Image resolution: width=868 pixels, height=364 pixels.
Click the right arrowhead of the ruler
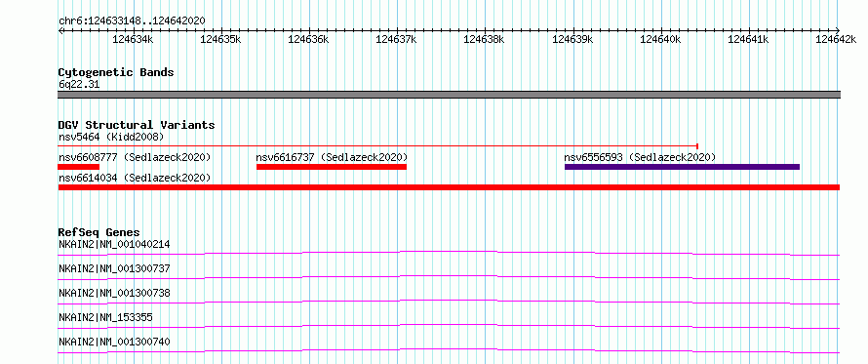click(838, 30)
